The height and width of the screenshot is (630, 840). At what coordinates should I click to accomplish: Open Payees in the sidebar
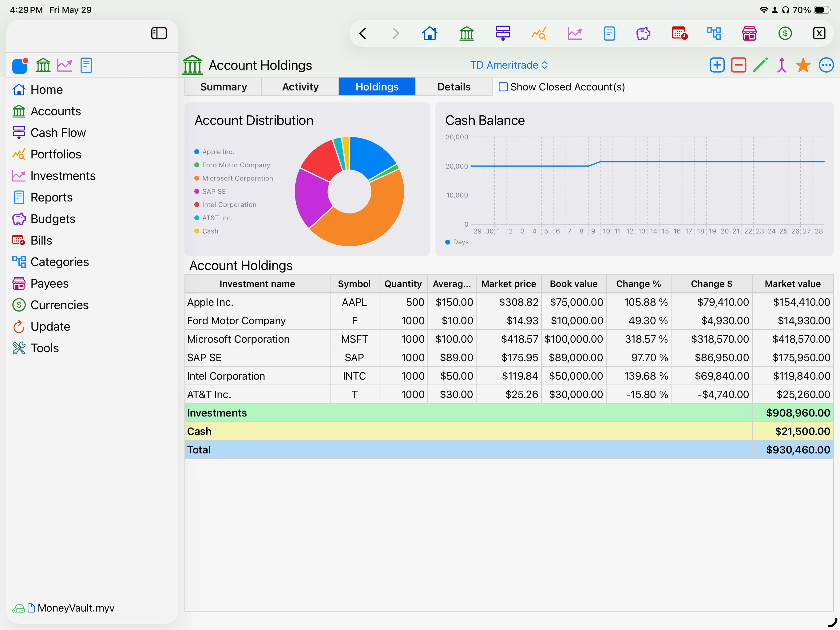[40, 283]
